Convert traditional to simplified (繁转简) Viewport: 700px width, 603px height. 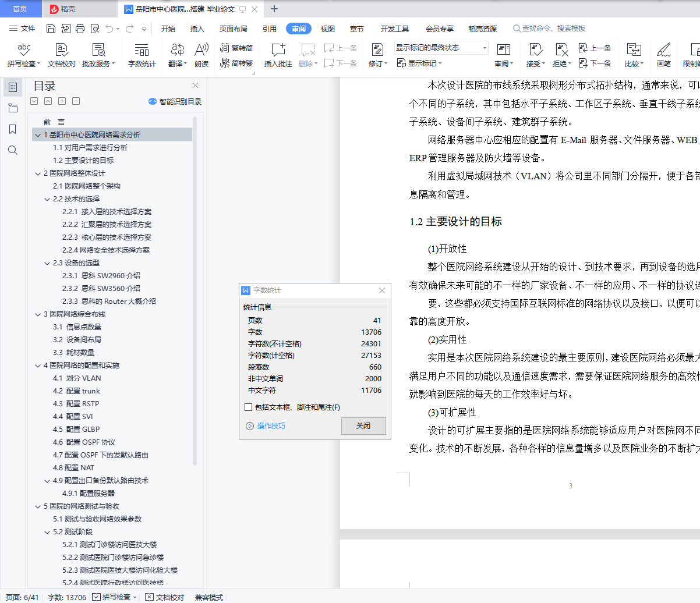coord(236,48)
